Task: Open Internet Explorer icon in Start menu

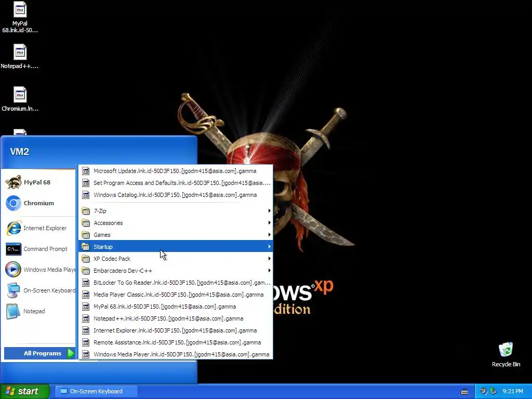Action: tap(14, 228)
